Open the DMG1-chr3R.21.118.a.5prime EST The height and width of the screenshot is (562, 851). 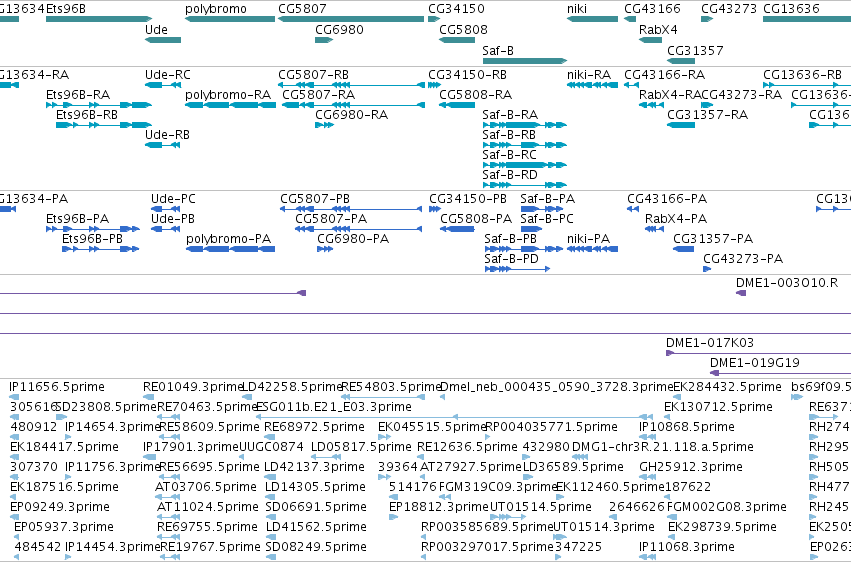(x=580, y=457)
